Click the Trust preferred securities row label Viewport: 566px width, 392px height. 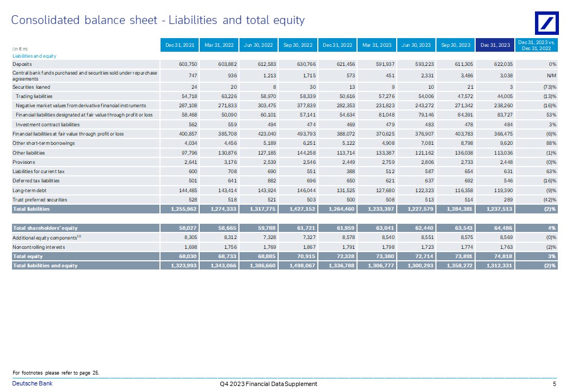click(40, 200)
